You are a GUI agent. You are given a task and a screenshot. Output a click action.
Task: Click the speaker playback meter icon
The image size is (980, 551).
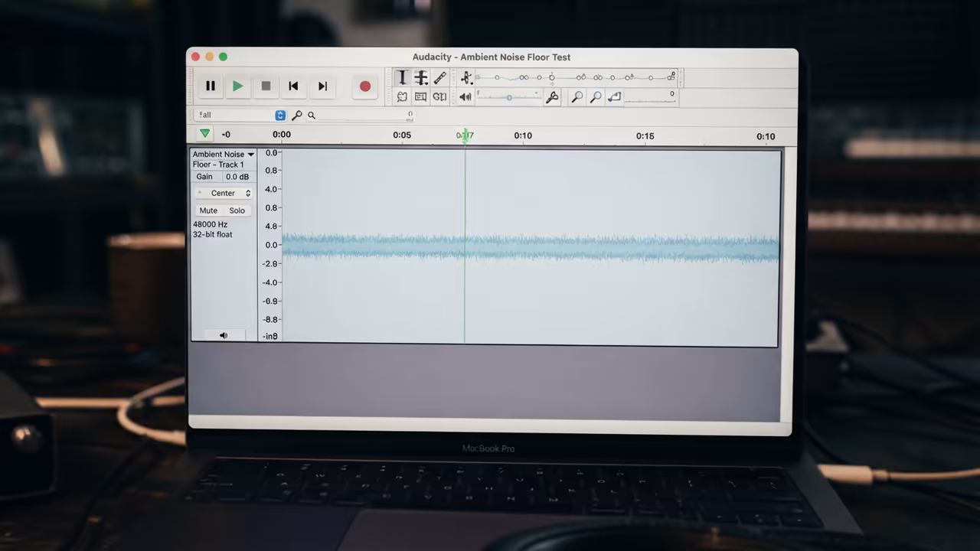click(465, 97)
